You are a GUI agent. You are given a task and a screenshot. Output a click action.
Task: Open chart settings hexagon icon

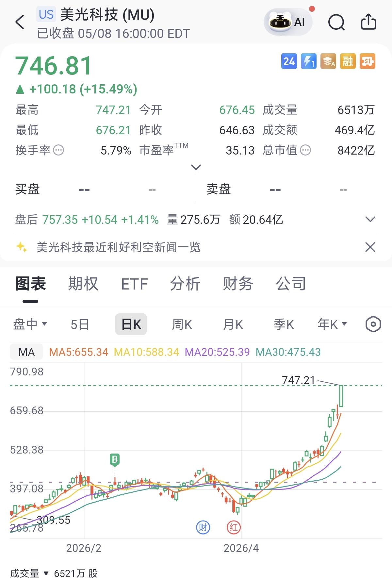coord(373,324)
